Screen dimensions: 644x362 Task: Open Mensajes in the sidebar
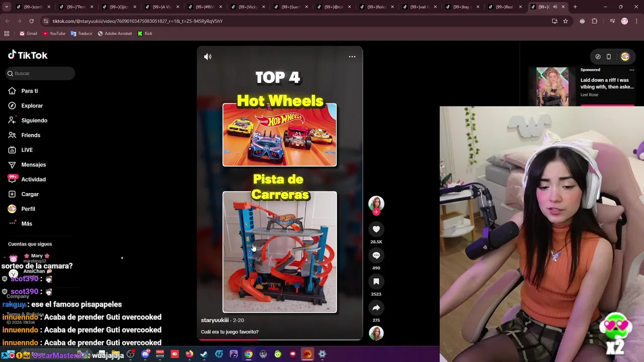point(27,165)
